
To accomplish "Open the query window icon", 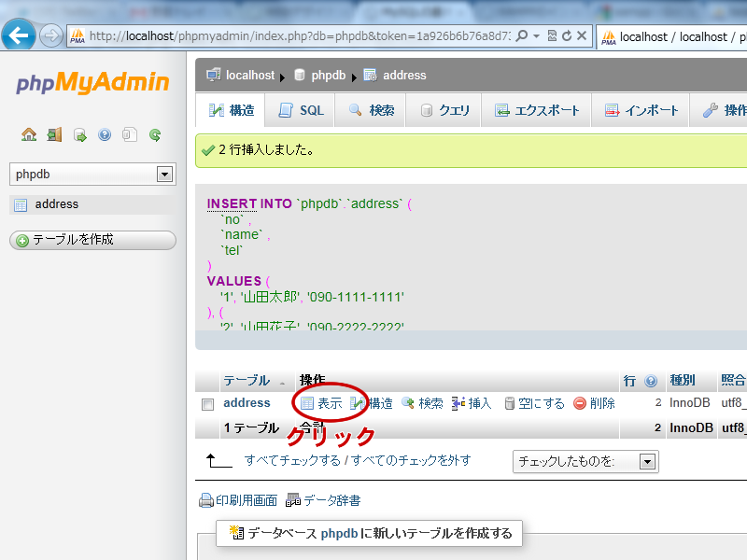I will tap(79, 134).
